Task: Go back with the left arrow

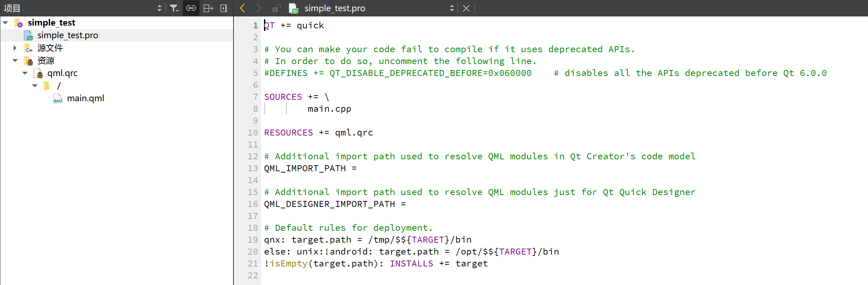Action: coord(242,8)
